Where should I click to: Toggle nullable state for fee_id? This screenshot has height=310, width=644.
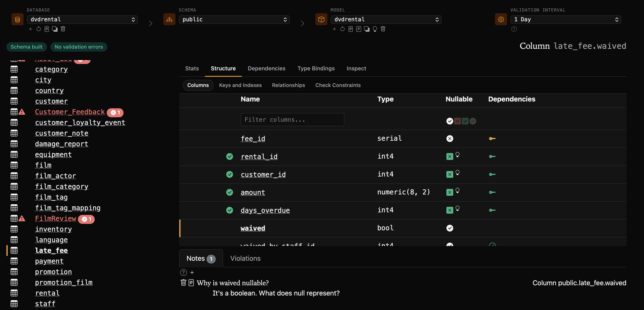click(450, 139)
